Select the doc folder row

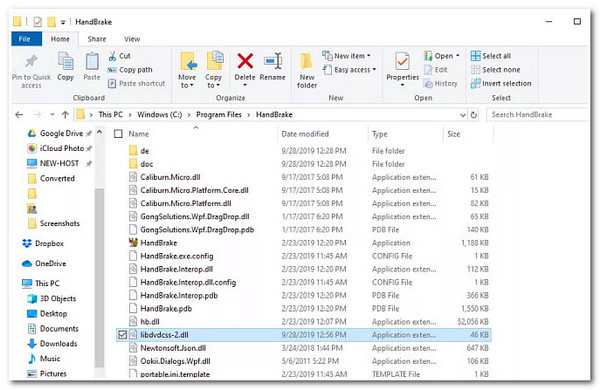303,164
